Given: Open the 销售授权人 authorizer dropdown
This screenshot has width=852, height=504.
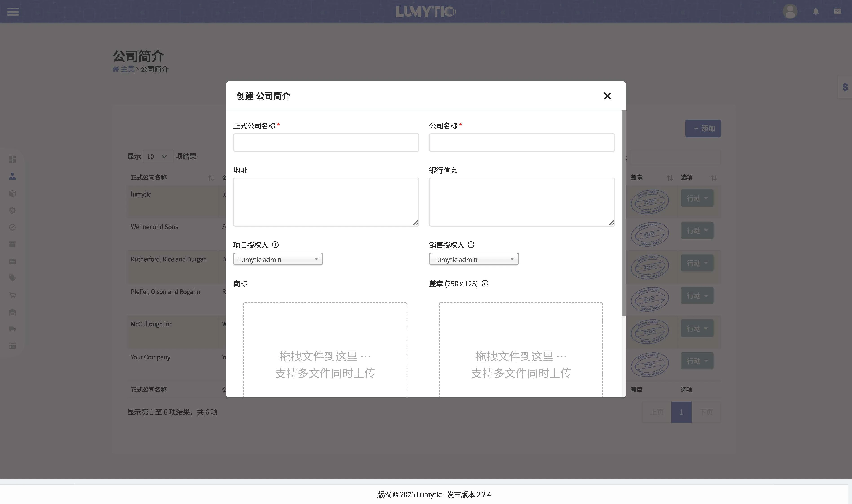Looking at the screenshot, I should pyautogui.click(x=473, y=259).
